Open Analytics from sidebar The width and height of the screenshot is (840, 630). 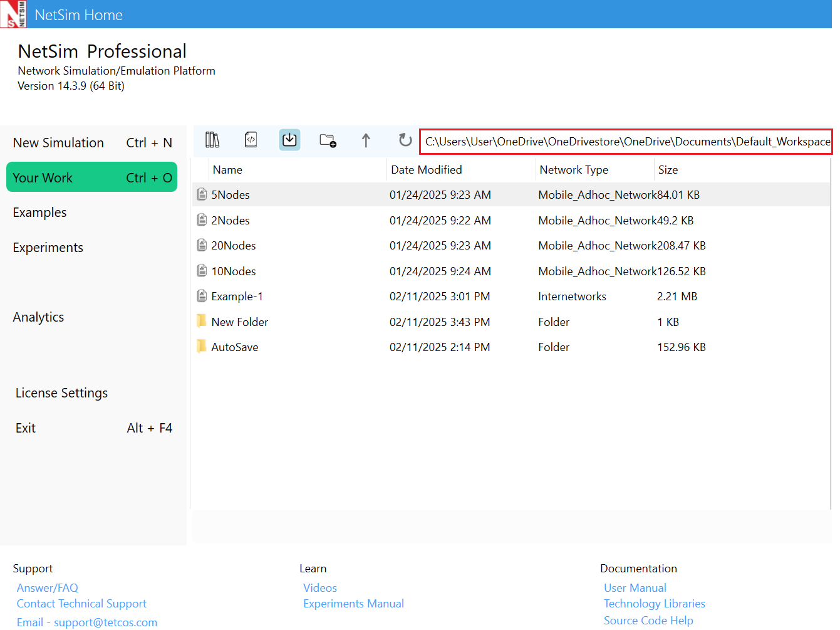point(38,317)
